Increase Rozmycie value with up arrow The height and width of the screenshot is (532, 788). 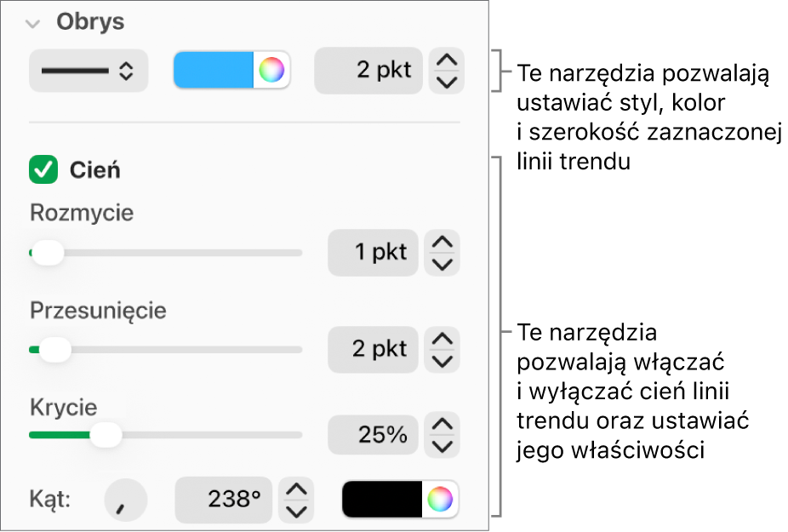coord(442,242)
